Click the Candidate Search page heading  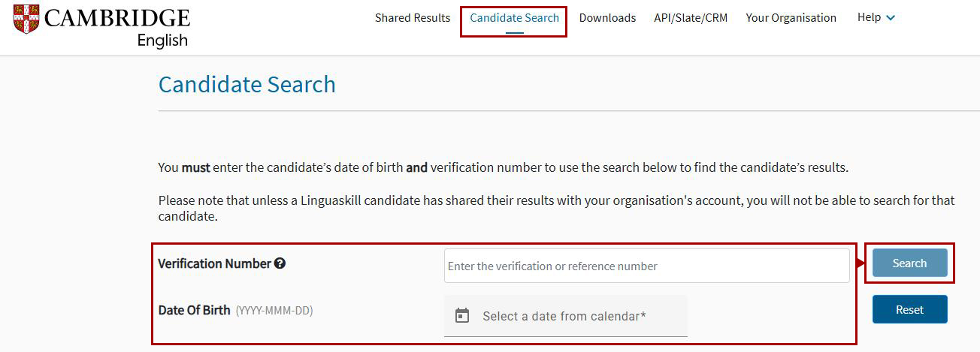pyautogui.click(x=247, y=84)
